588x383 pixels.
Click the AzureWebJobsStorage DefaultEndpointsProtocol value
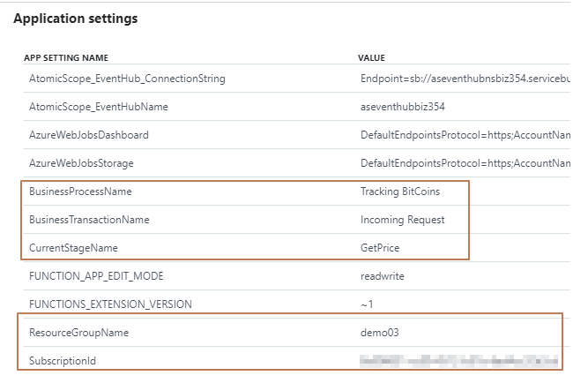[465, 163]
